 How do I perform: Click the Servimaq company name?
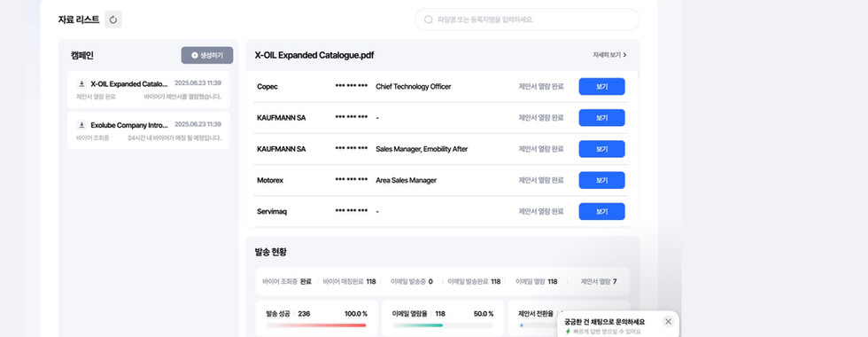(272, 211)
